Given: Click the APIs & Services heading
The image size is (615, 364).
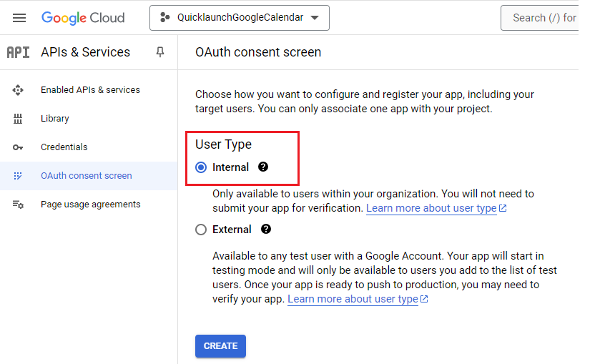Looking at the screenshot, I should (x=86, y=52).
